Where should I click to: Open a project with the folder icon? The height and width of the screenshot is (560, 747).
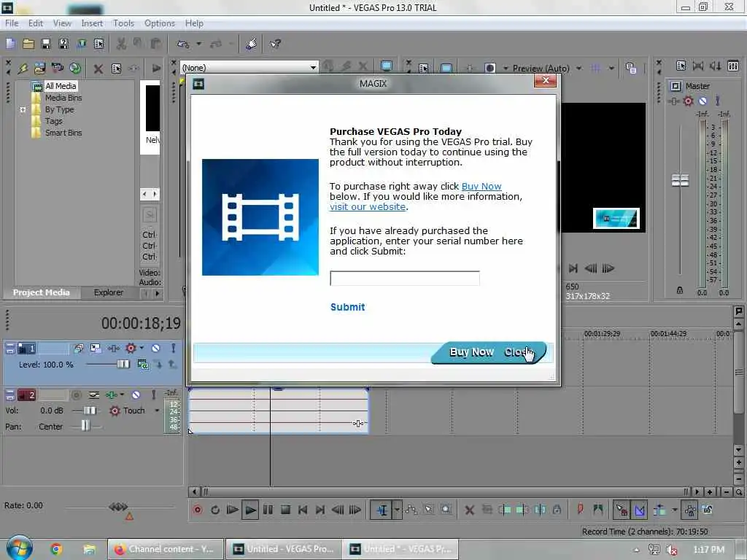pos(28,44)
